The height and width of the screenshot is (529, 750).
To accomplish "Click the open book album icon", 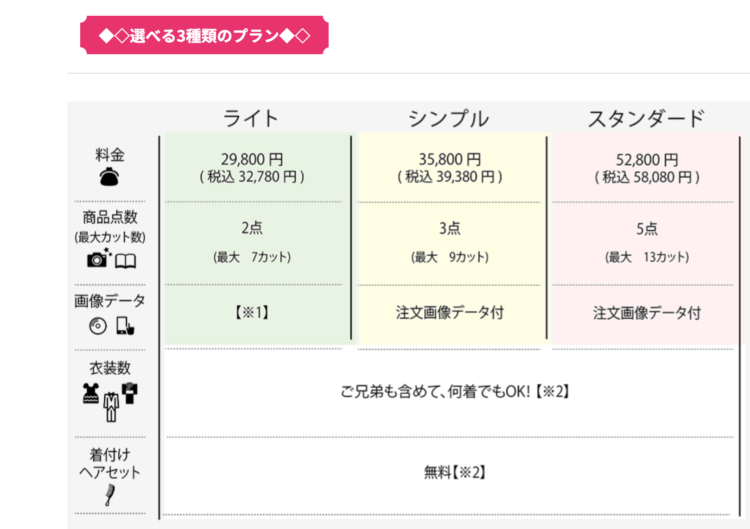I will tap(124, 261).
